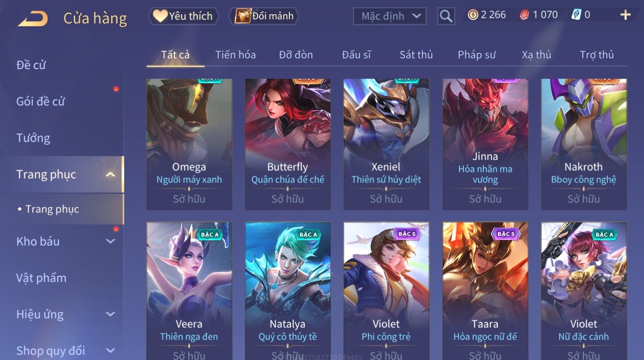Open the Mặc định sort dropdown
The height and width of the screenshot is (360, 644).
pos(390,16)
